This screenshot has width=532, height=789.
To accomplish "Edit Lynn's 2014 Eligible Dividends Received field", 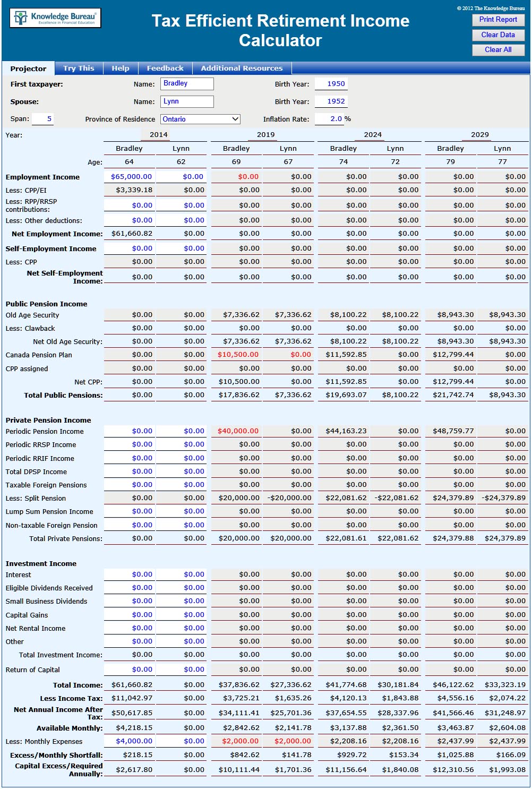I will (182, 588).
